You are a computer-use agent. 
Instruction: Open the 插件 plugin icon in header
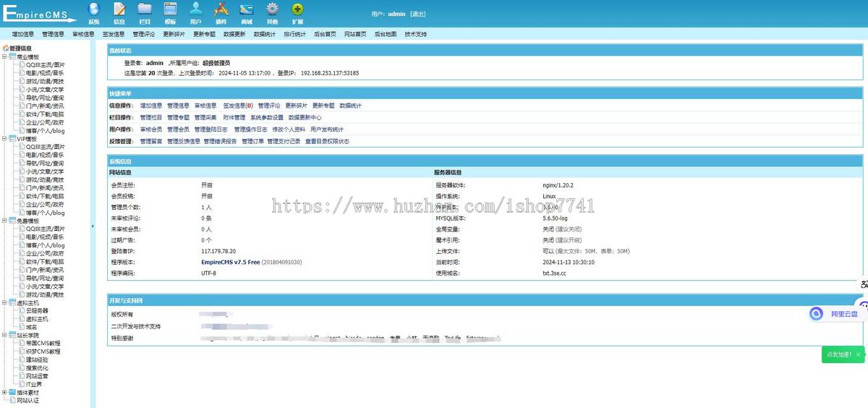tap(221, 9)
